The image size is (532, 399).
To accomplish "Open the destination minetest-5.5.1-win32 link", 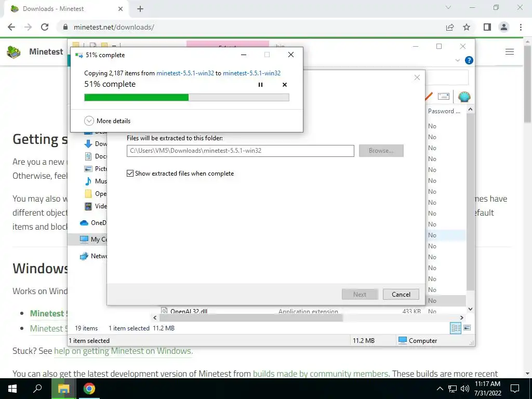I will click(251, 73).
